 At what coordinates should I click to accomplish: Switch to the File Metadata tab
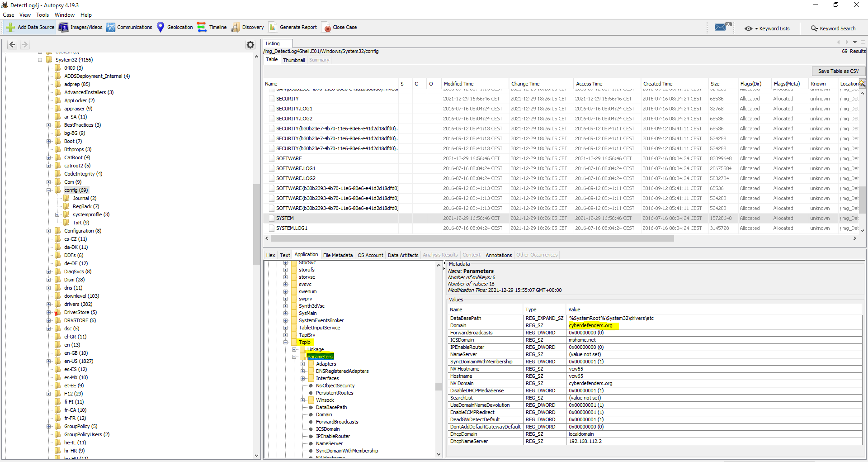[x=338, y=255]
